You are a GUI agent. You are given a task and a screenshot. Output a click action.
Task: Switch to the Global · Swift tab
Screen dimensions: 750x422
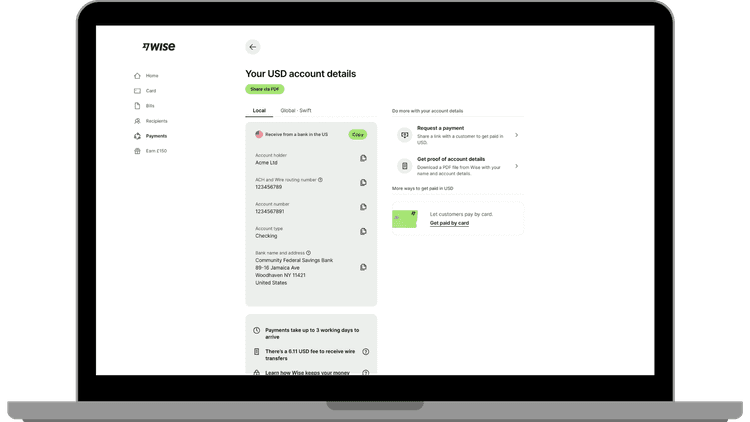point(296,111)
